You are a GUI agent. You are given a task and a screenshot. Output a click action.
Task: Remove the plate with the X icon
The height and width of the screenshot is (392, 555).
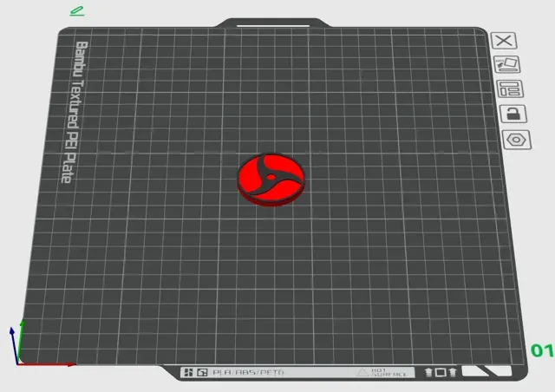[x=504, y=41]
